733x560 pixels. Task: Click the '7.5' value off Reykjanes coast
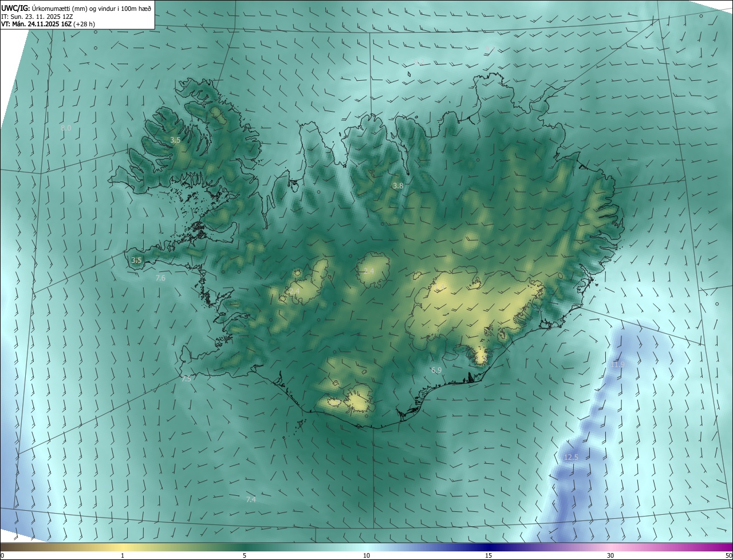point(186,378)
